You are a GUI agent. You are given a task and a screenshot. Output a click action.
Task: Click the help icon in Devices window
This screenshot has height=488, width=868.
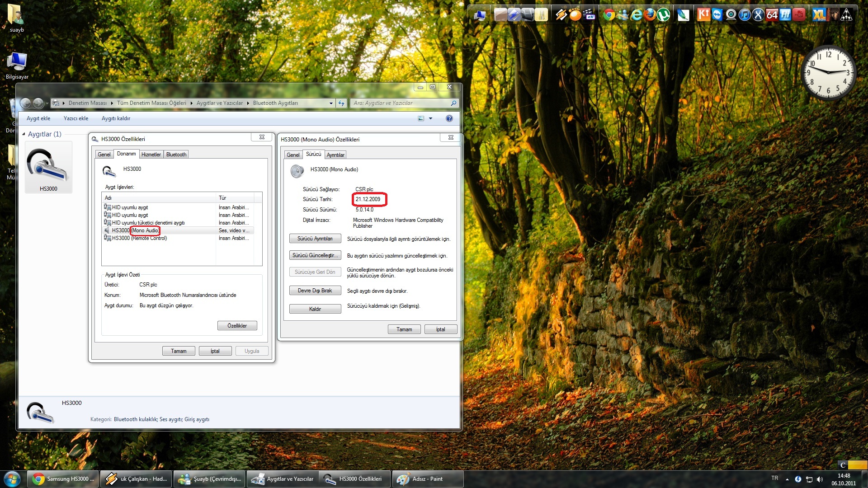coord(449,118)
